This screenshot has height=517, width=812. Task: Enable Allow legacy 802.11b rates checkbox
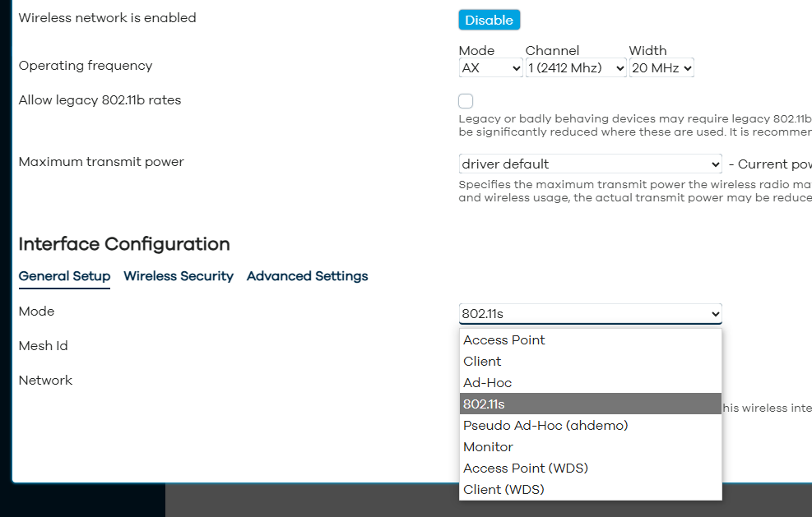pyautogui.click(x=466, y=101)
